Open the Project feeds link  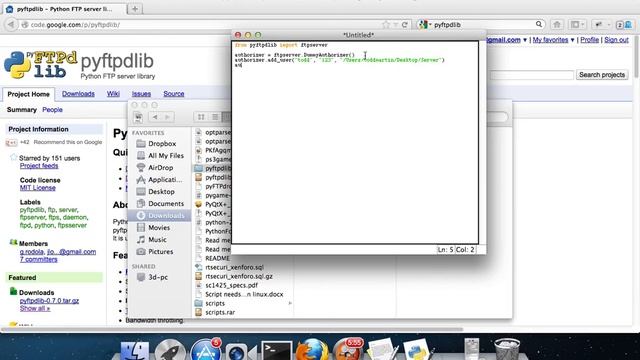[39, 166]
